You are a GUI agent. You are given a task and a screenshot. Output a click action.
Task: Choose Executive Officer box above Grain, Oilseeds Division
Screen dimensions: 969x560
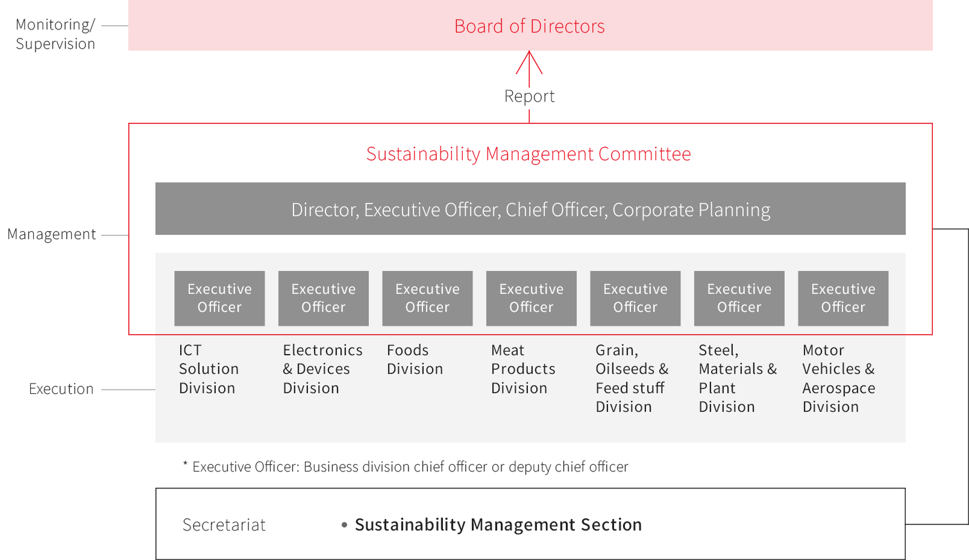(x=635, y=298)
